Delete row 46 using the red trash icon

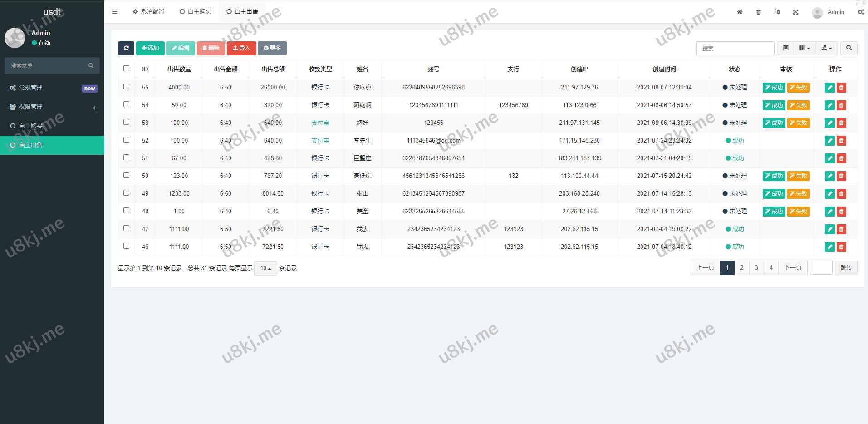point(841,247)
